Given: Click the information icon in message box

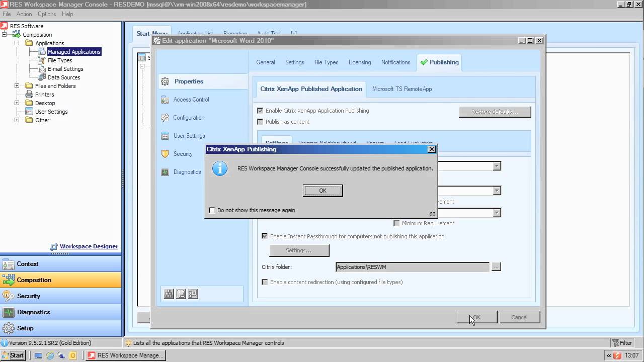Looking at the screenshot, I should point(220,168).
